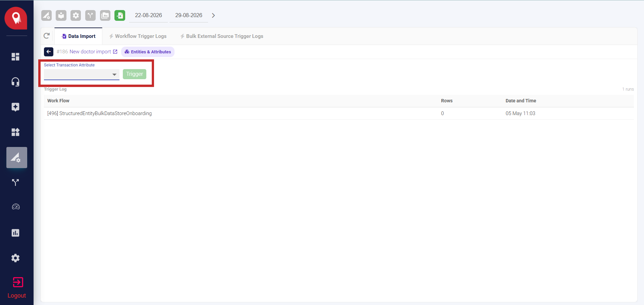
Task: Click the Logout button
Action: [17, 288]
